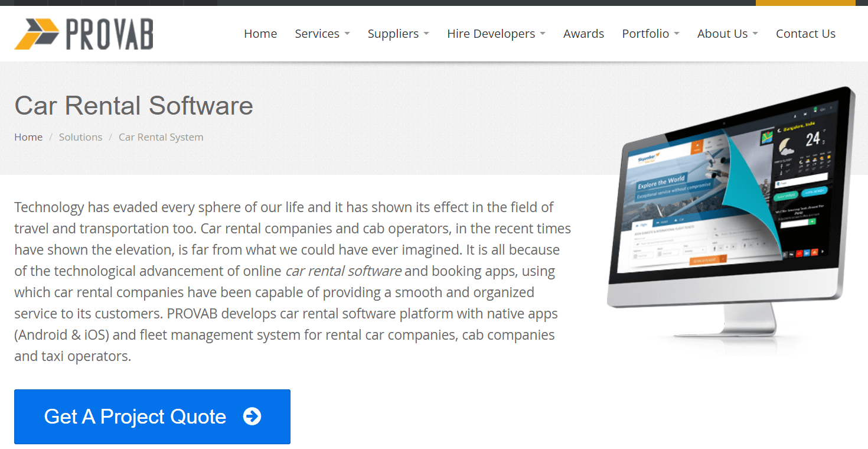Open the Services menu label

point(317,34)
